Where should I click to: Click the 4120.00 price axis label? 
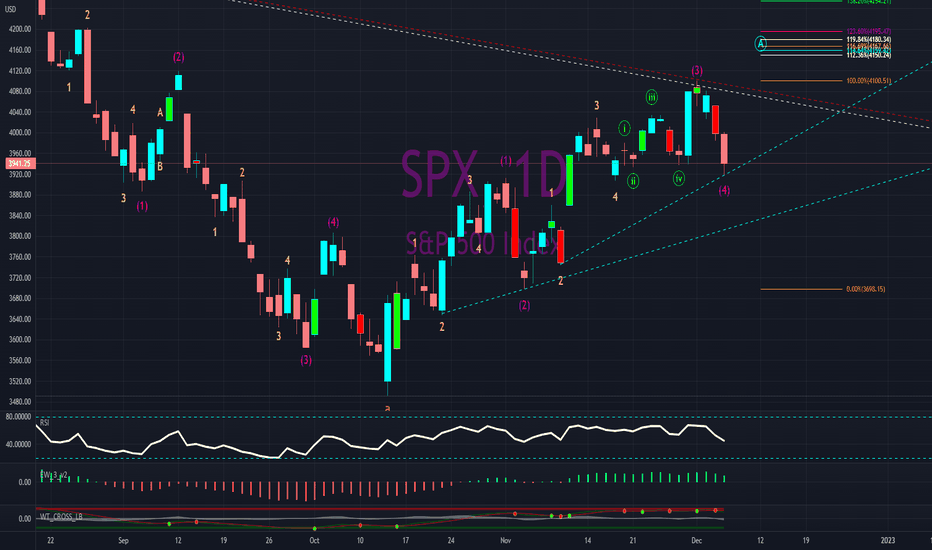(20, 71)
